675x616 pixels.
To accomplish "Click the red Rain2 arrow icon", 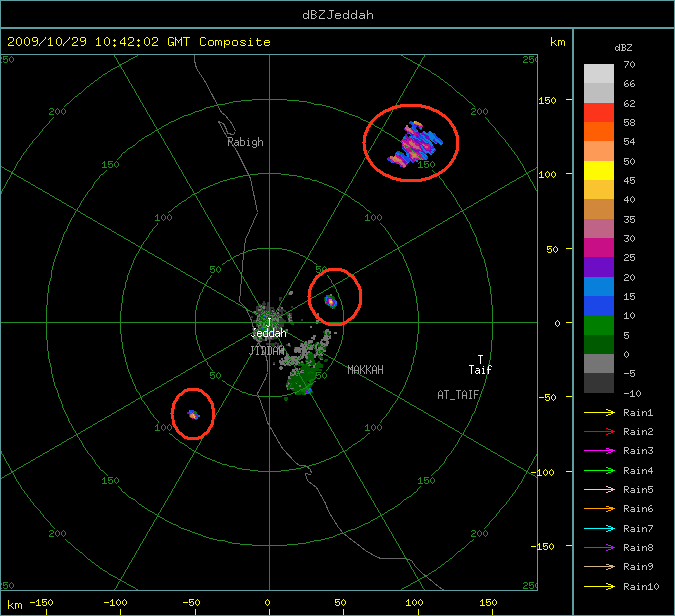I will point(599,431).
